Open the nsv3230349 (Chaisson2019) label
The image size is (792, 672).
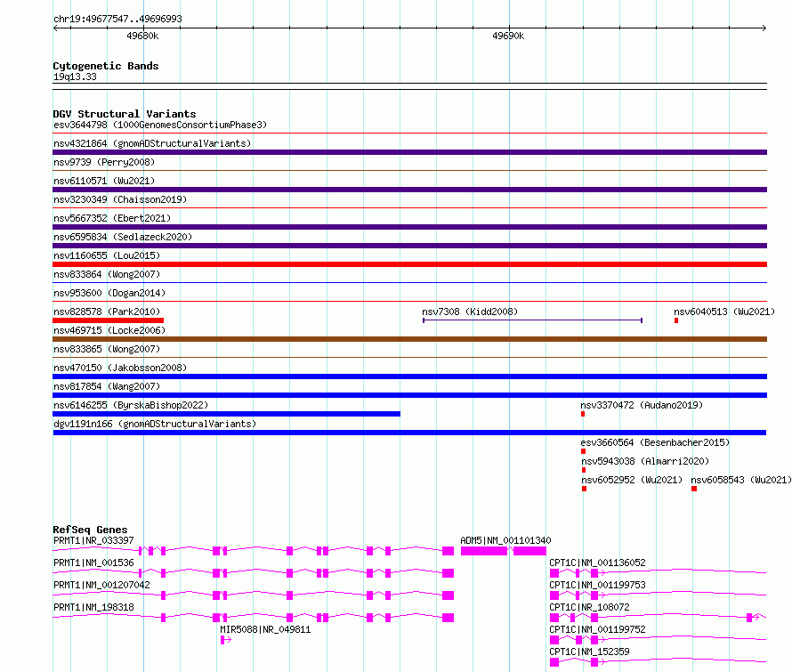tap(120, 199)
